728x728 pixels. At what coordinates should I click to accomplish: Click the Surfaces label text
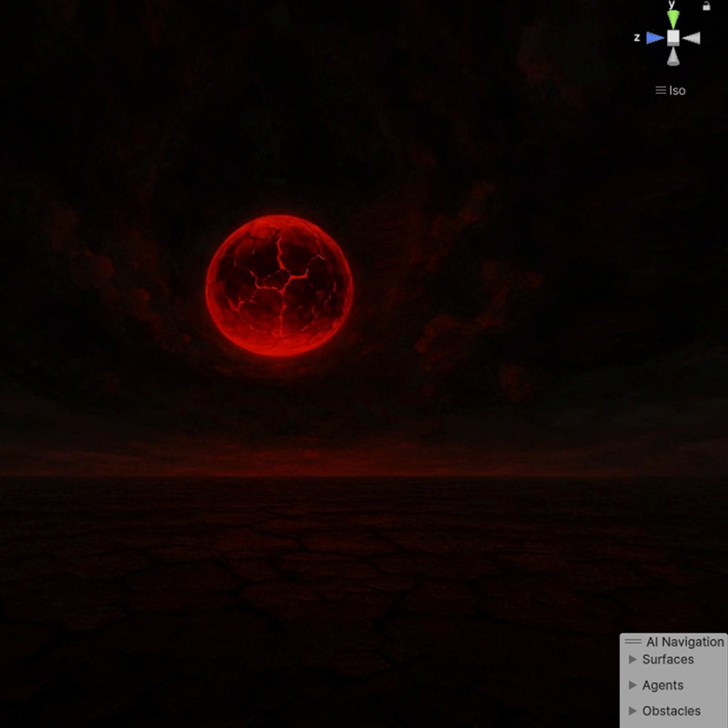(668, 660)
